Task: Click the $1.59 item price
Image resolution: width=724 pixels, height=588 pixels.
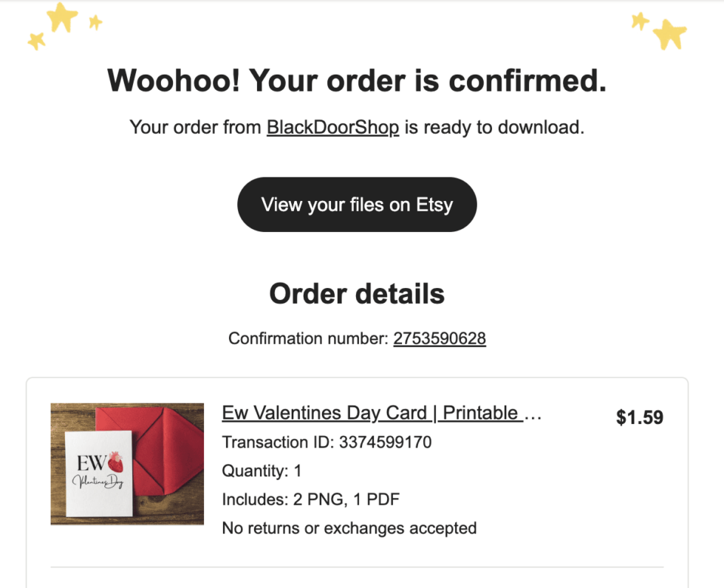Action: (639, 418)
